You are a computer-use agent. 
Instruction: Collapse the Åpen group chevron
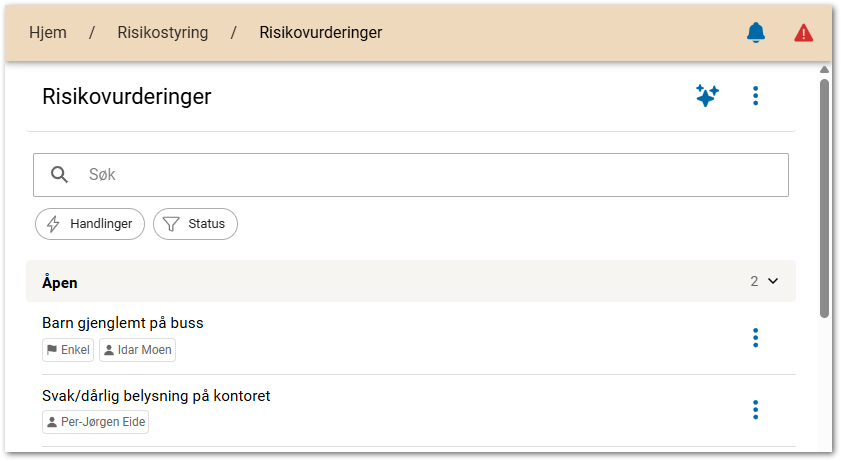point(772,282)
